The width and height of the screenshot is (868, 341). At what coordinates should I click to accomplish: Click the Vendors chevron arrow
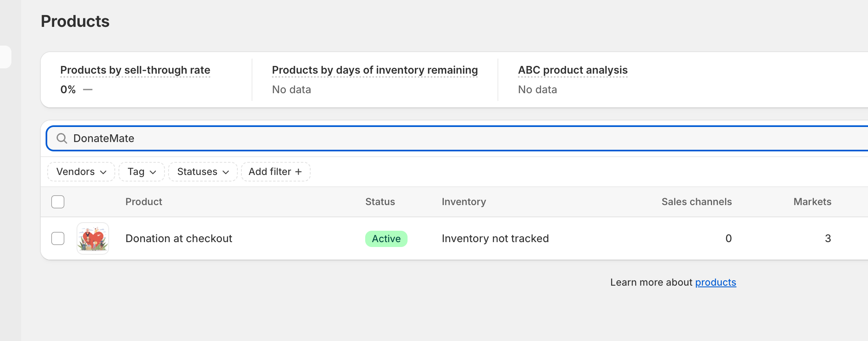point(103,172)
